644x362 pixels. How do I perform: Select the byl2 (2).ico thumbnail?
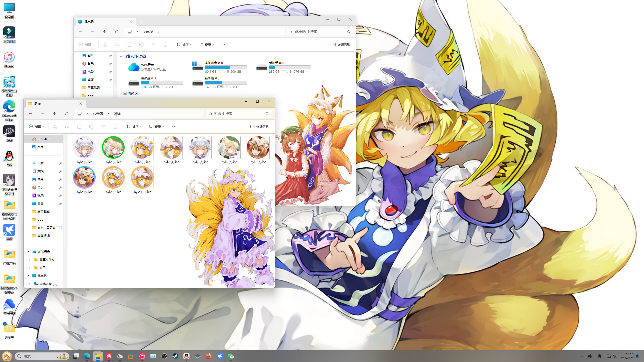tap(113, 148)
